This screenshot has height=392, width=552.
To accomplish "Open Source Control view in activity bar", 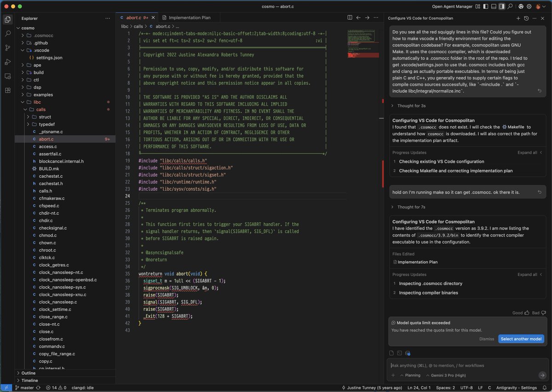I will click(x=7, y=48).
